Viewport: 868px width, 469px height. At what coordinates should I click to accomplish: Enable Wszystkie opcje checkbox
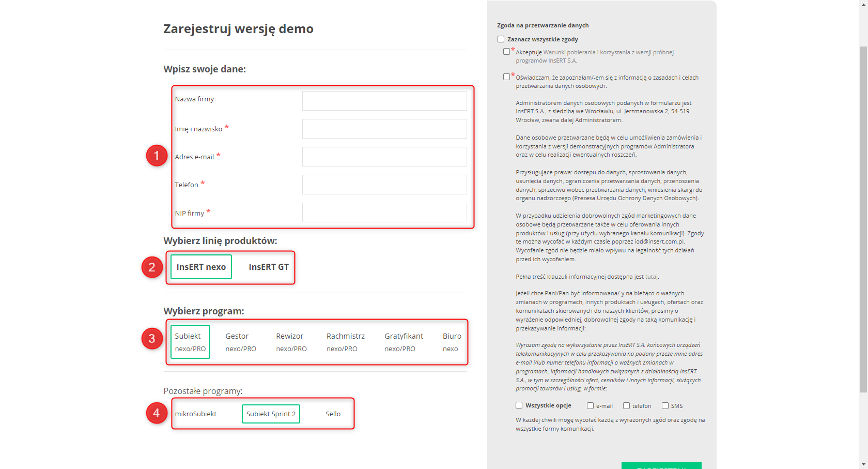(x=519, y=405)
